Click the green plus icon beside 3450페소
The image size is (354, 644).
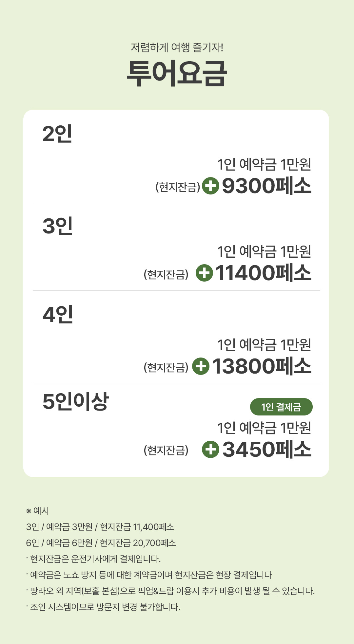(210, 449)
